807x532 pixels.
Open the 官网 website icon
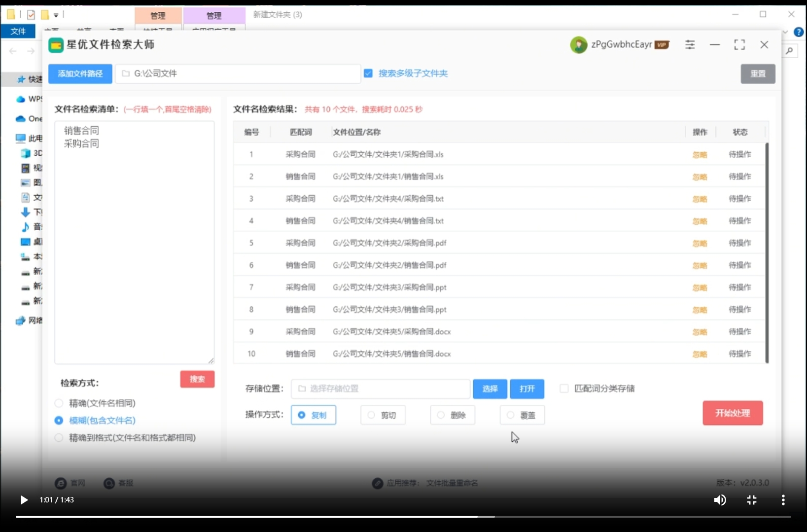pos(61,483)
